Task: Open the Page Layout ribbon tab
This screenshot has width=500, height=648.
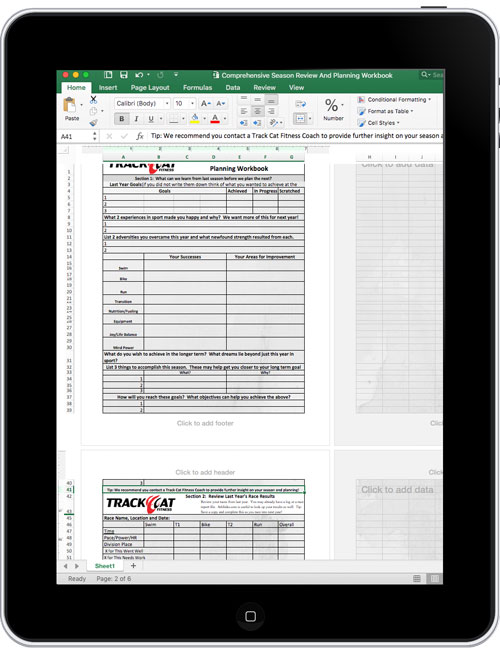Action: click(x=150, y=88)
